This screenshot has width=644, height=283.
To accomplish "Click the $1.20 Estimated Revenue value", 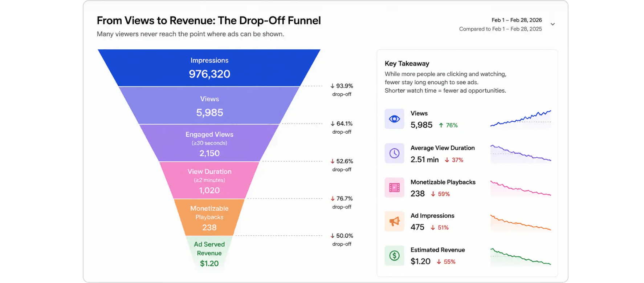I will (420, 261).
